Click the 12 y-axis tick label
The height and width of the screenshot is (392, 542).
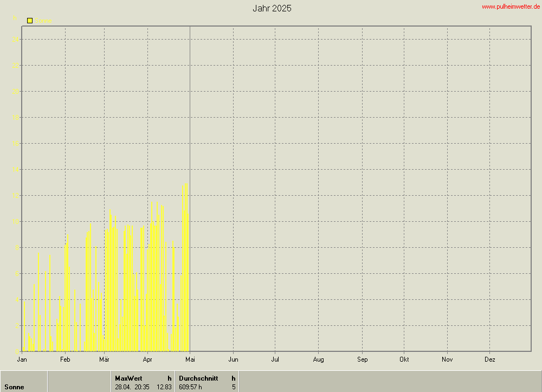15,196
